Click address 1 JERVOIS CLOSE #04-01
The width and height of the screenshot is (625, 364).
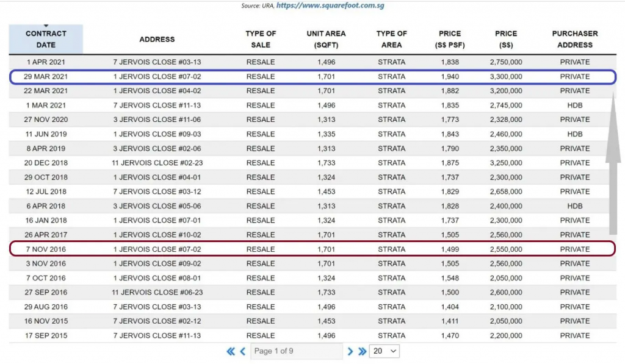157,177
